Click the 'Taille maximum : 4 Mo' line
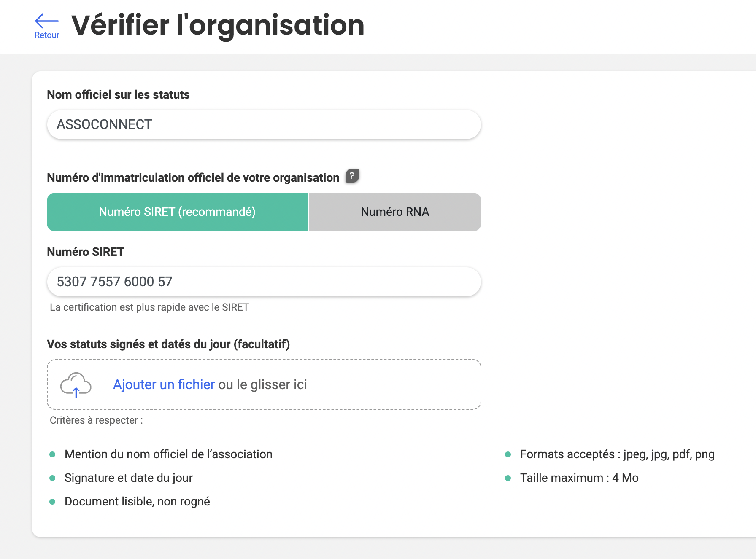Image resolution: width=756 pixels, height=559 pixels. click(579, 478)
